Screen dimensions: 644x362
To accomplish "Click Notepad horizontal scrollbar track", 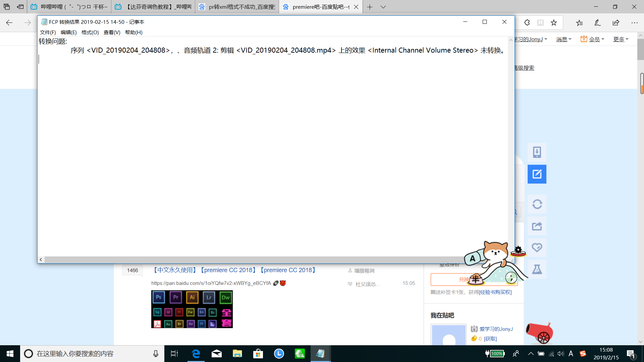I will (x=275, y=259).
